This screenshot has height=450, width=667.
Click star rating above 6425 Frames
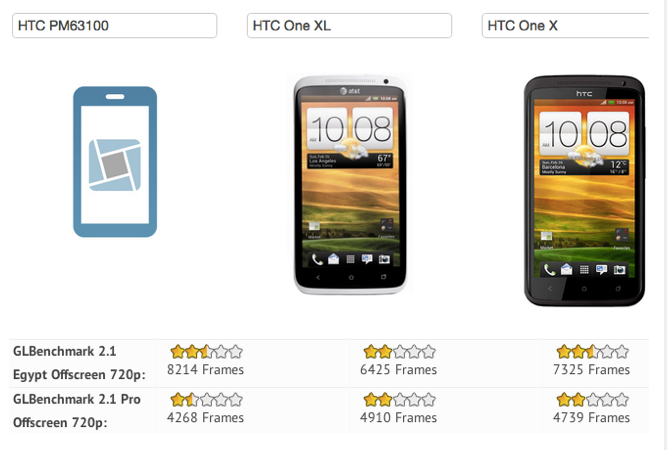coord(399,352)
